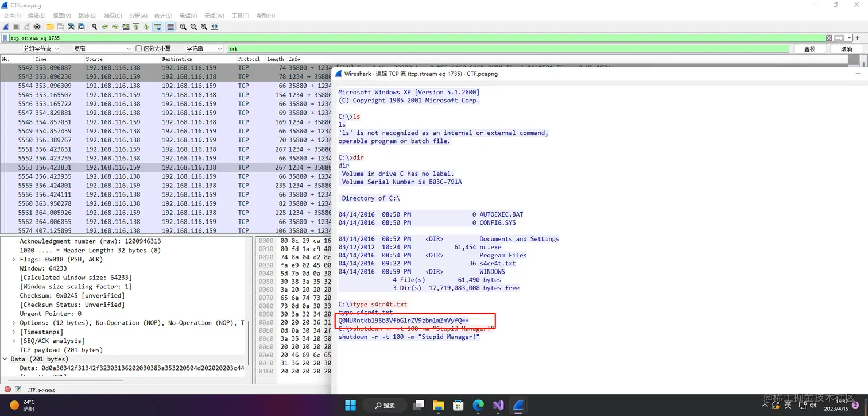Open File Explorer from the taskbar
This screenshot has width=868, height=416.
[438, 405]
